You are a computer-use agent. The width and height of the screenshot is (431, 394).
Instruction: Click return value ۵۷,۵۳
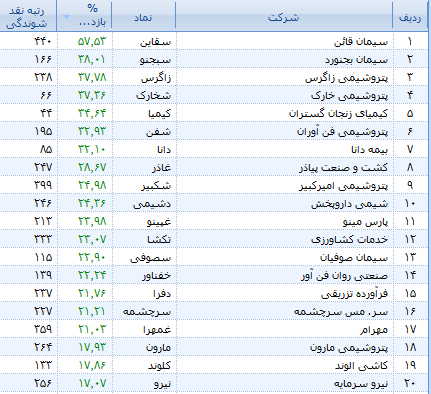92,42
